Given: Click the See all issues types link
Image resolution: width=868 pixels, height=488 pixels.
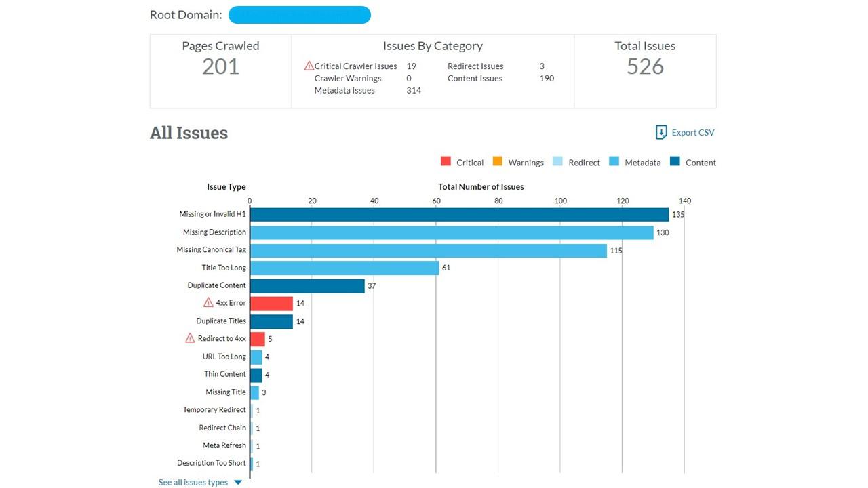Looking at the screenshot, I should tap(193, 482).
